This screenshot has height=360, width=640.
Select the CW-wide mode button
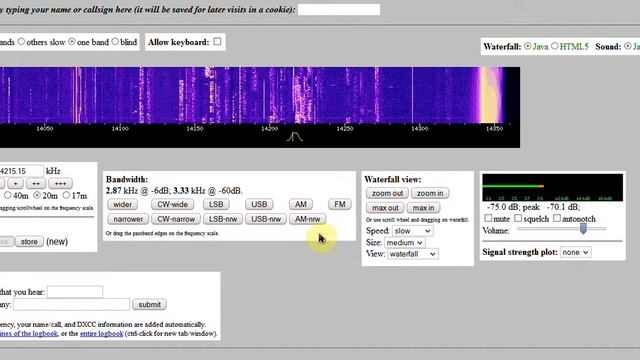coord(172,204)
